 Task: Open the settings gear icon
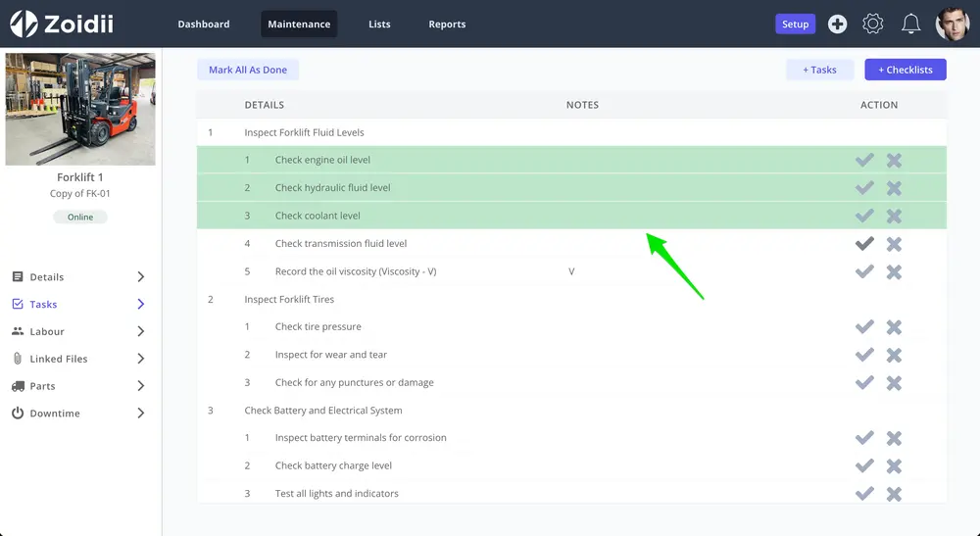(873, 24)
